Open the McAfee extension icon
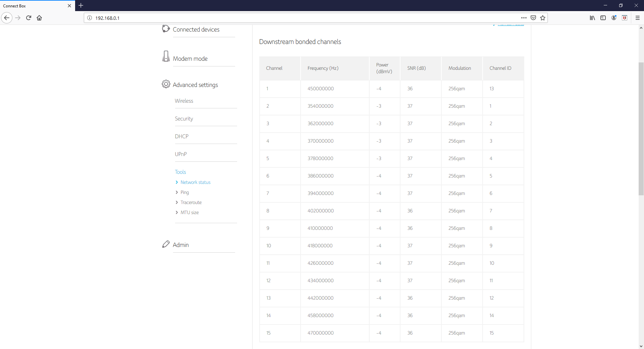Viewport: 644px width, 349px height. tap(625, 18)
